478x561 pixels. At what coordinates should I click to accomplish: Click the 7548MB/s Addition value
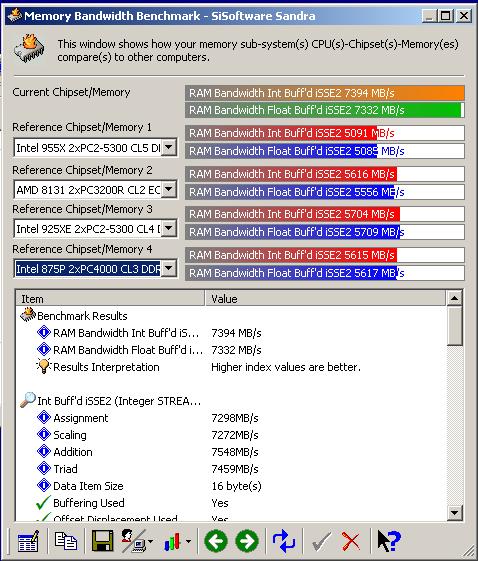point(235,452)
